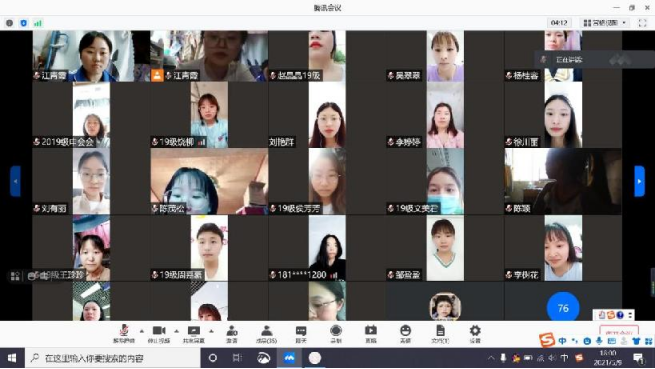Enter full screen mode icon at top right
This screenshot has width=655, height=369.
(642, 23)
